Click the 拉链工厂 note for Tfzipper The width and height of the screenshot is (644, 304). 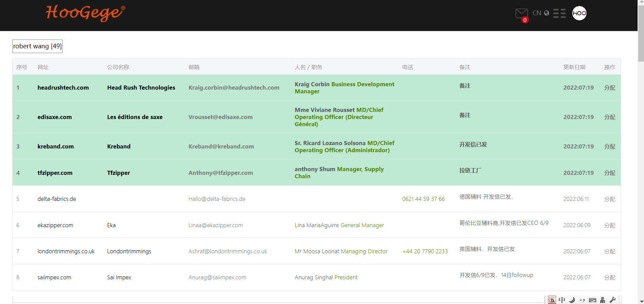(470, 170)
